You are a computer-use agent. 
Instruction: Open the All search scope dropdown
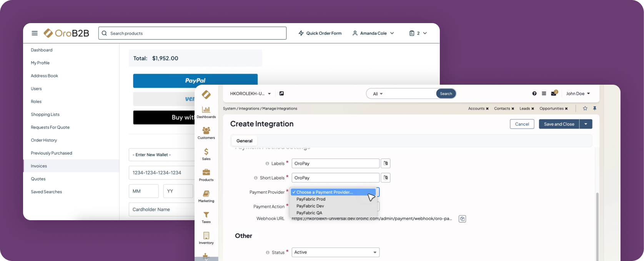pyautogui.click(x=378, y=94)
